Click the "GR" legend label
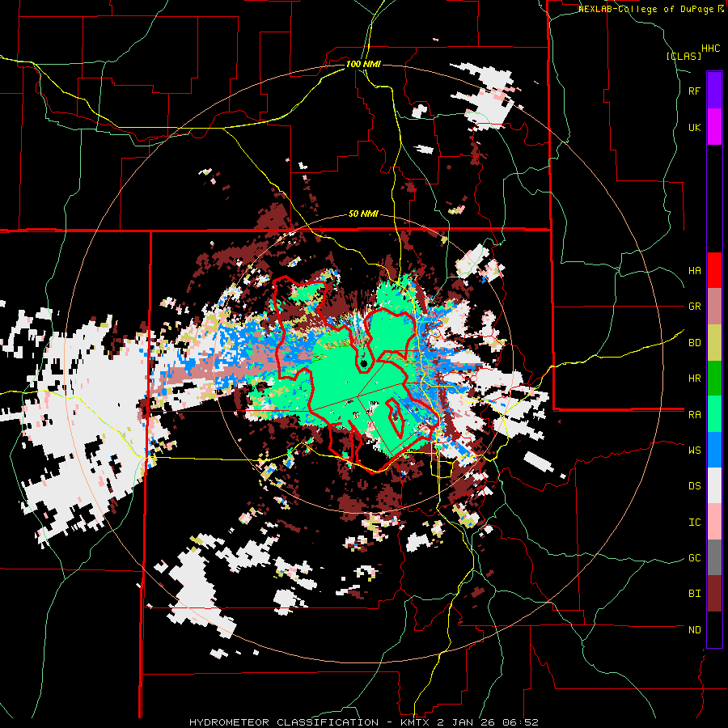The image size is (728, 728). pos(694,307)
